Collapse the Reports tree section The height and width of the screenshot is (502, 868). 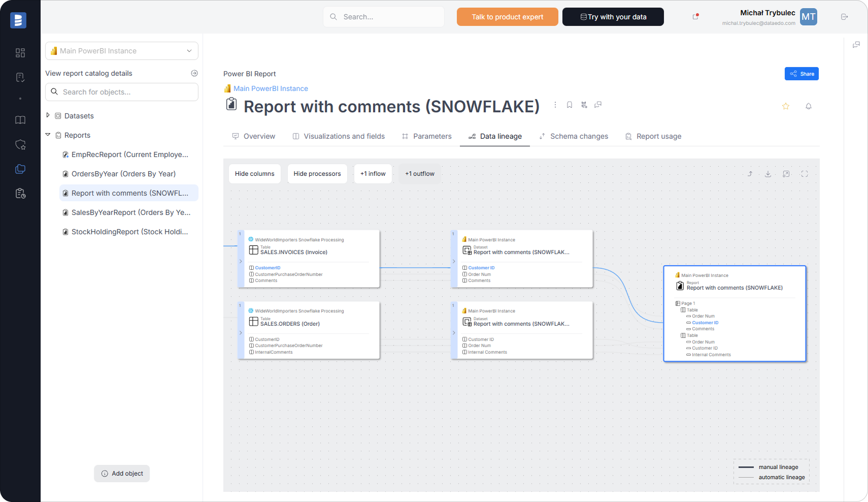click(48, 135)
